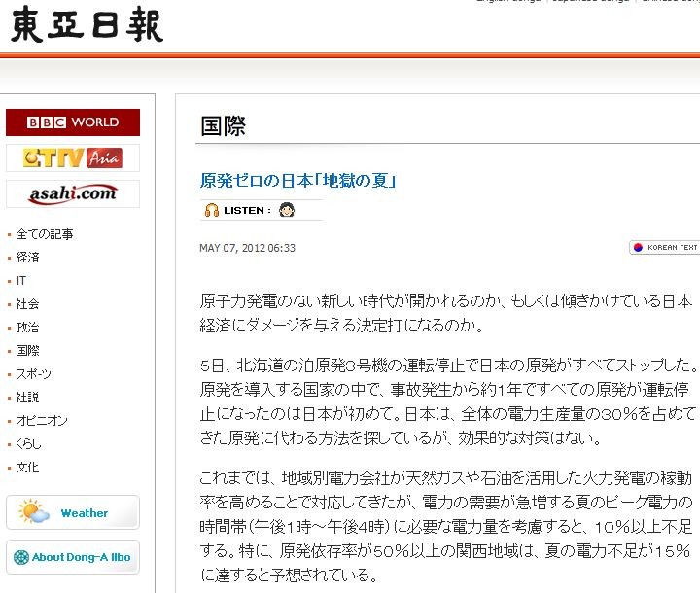Viewport: 700px width, 593px height.
Task: Select 政治 in sidebar menu
Action: point(27,328)
